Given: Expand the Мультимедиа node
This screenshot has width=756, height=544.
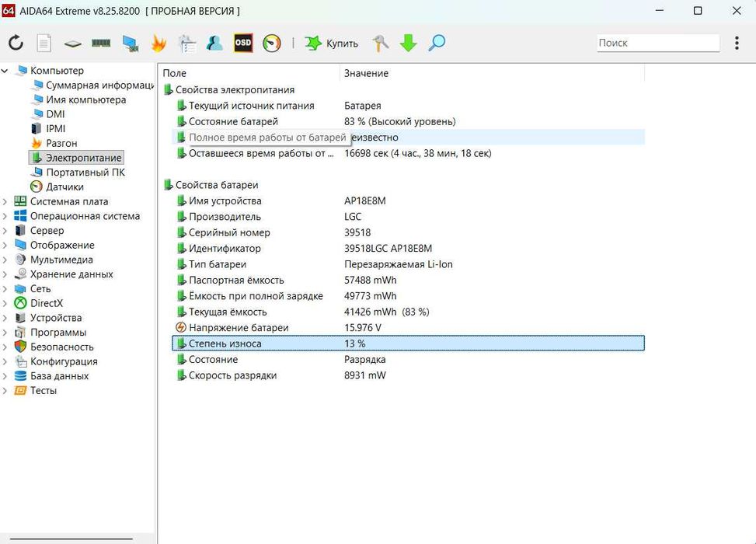Looking at the screenshot, I should [x=5, y=260].
